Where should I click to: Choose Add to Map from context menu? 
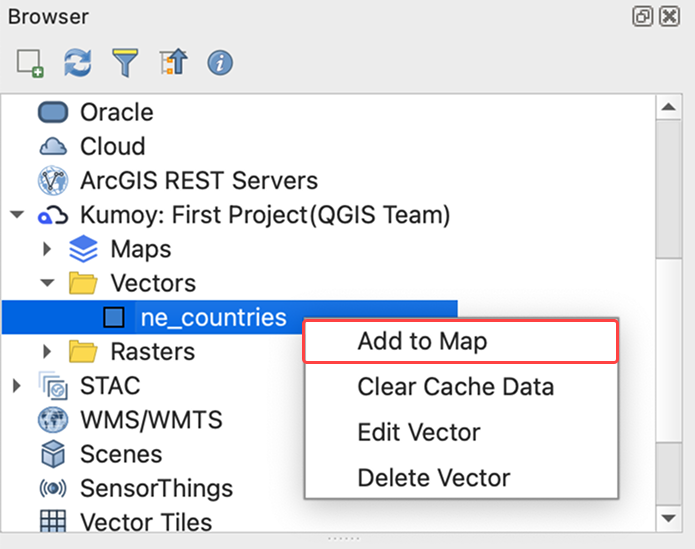(x=461, y=342)
